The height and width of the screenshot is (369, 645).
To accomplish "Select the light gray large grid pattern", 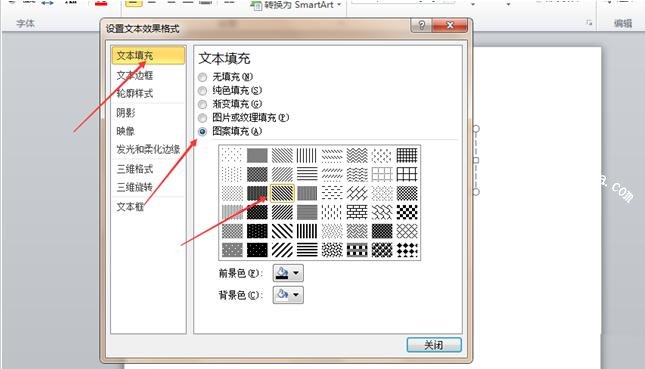I will click(382, 174).
